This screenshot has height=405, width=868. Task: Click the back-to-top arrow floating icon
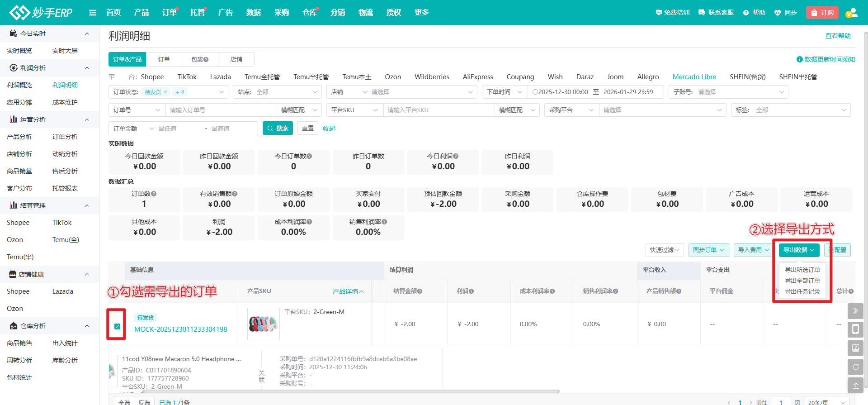[x=855, y=386]
